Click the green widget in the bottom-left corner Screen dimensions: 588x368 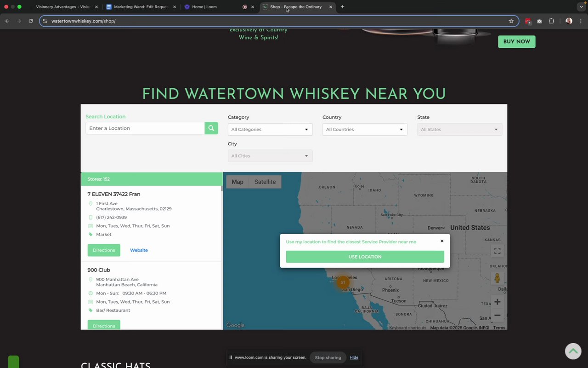tap(13, 362)
